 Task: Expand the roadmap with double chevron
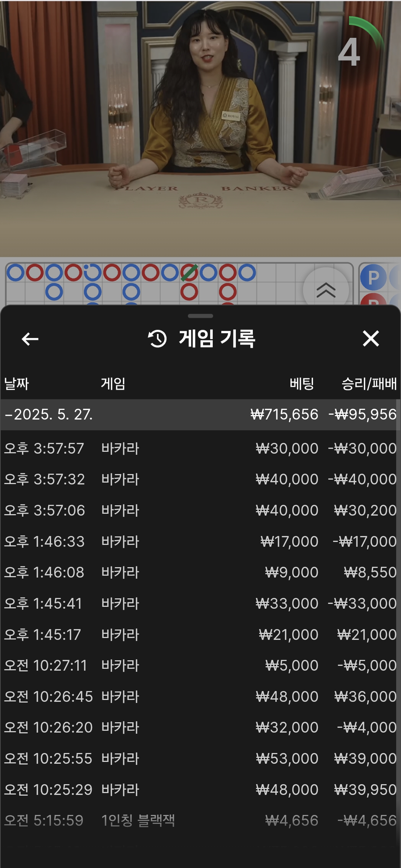click(x=326, y=289)
